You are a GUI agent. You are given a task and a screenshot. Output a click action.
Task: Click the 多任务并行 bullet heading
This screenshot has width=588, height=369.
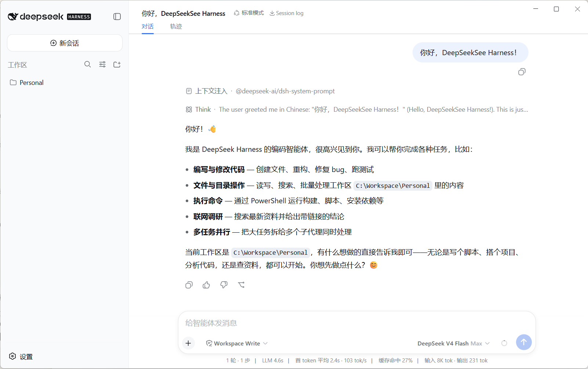pyautogui.click(x=212, y=232)
